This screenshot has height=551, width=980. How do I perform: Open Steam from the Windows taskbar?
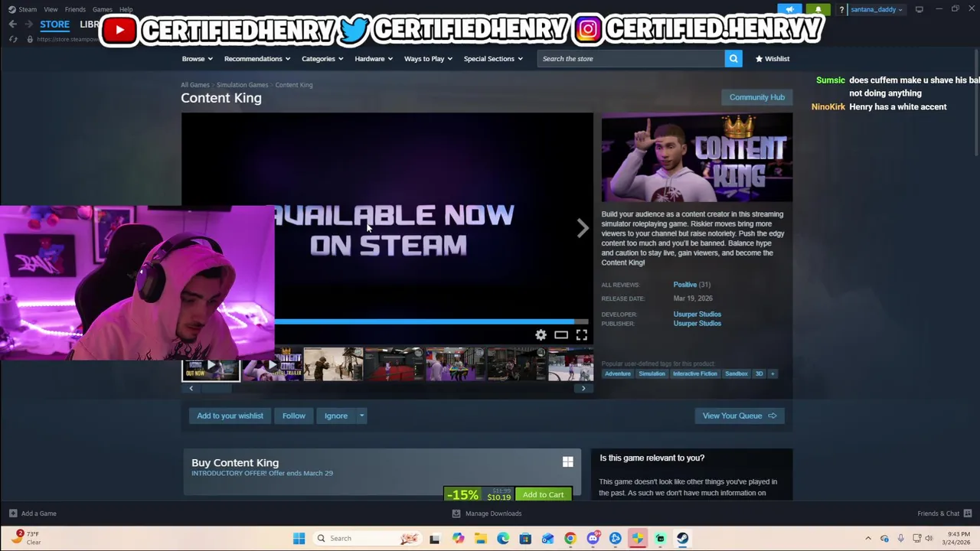tap(682, 538)
